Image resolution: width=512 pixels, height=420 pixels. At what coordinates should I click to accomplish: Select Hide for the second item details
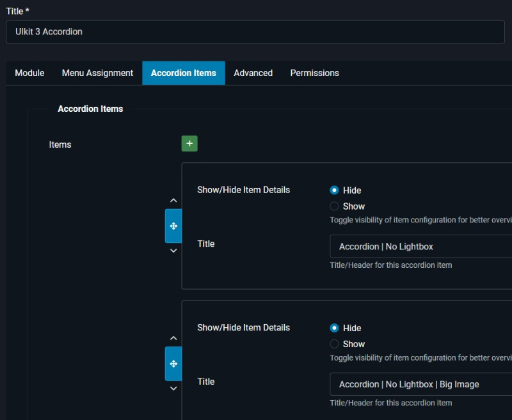[334, 328]
